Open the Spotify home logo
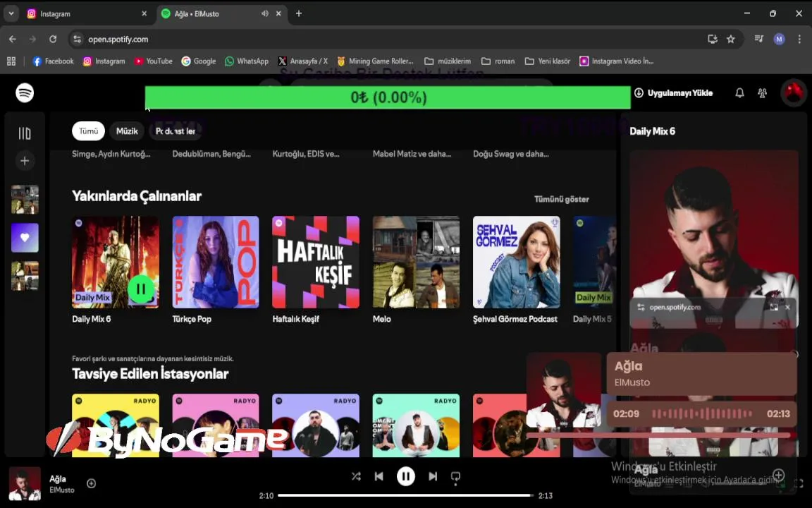 click(25, 93)
